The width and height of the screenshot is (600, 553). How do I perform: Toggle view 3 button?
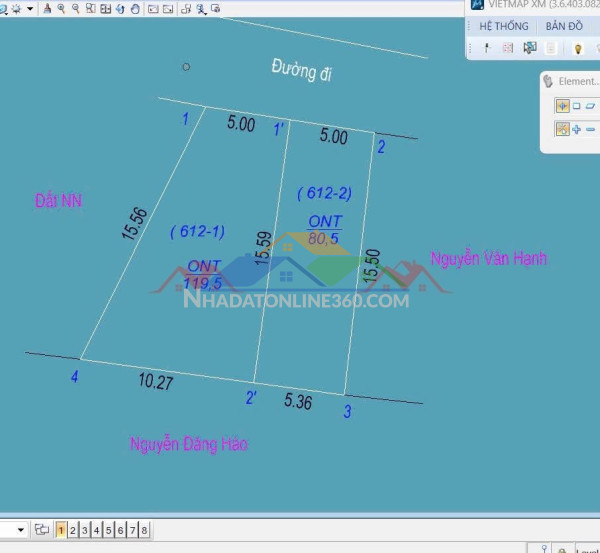(85, 530)
